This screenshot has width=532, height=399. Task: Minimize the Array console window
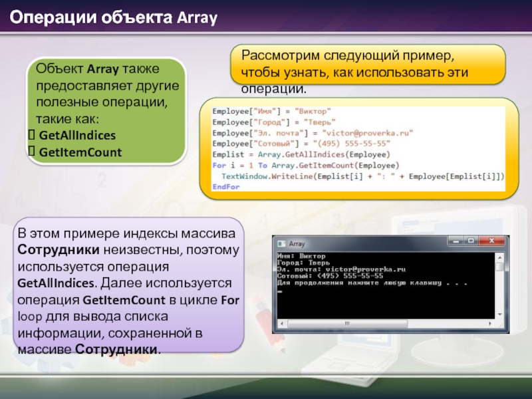[456, 241]
